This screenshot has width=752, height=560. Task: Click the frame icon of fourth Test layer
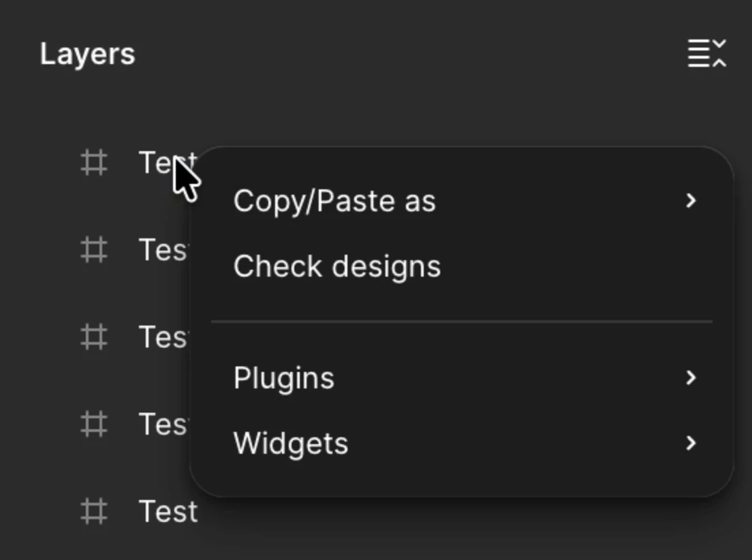93,424
